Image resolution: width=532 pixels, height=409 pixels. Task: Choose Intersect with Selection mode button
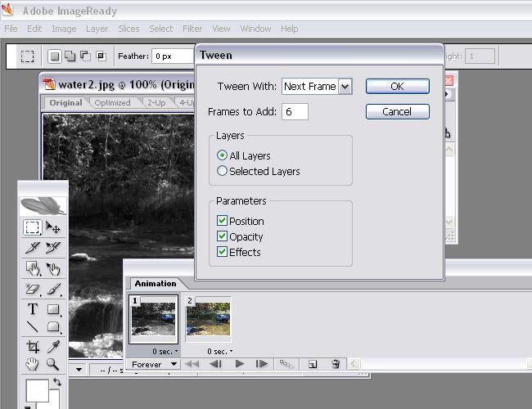(x=101, y=56)
